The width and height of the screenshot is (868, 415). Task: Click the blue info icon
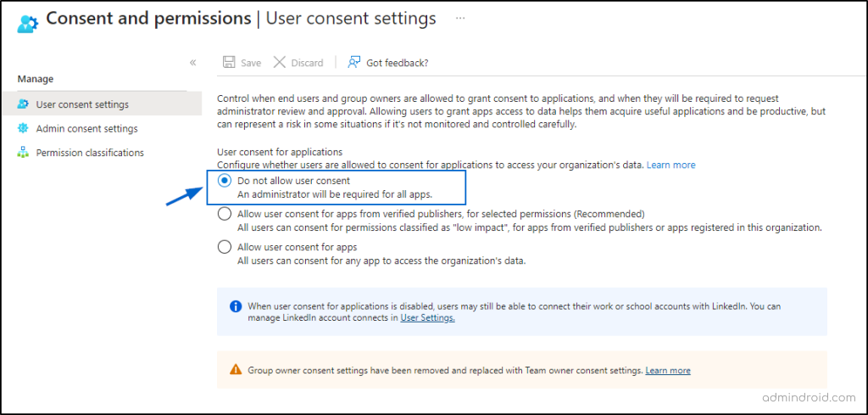pos(236,306)
